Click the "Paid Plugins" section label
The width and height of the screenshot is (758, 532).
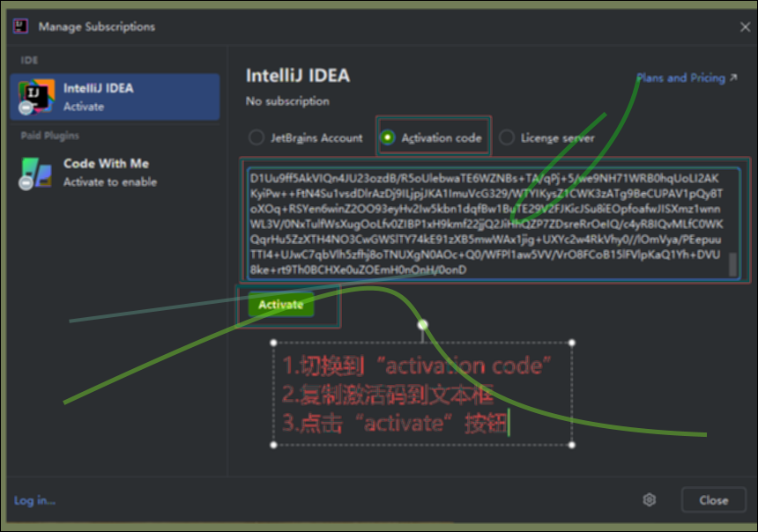(49, 136)
